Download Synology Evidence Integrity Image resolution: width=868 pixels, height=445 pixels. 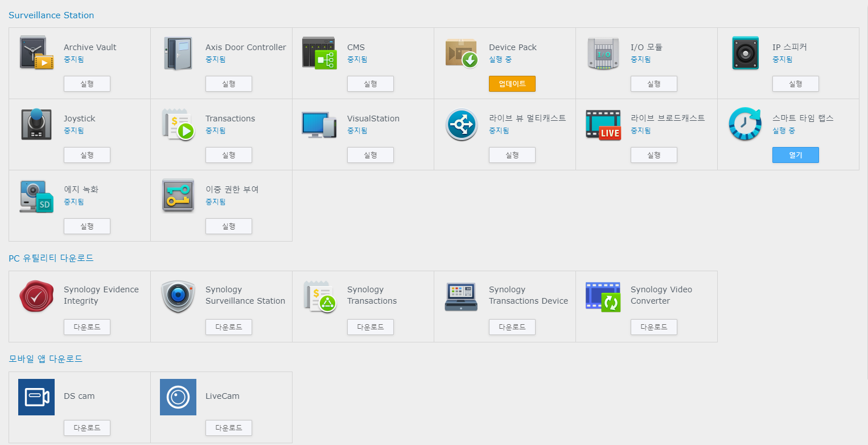[87, 327]
